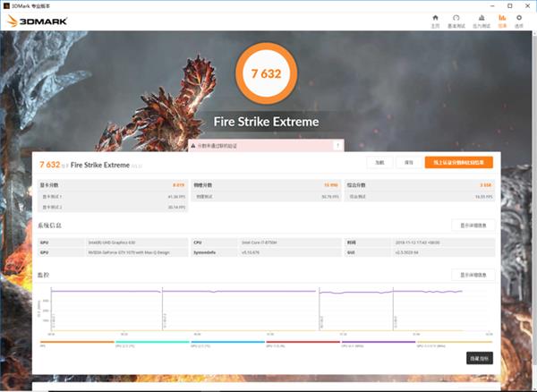
Task: Click the help question mark on validation banner
Action: click(337, 145)
